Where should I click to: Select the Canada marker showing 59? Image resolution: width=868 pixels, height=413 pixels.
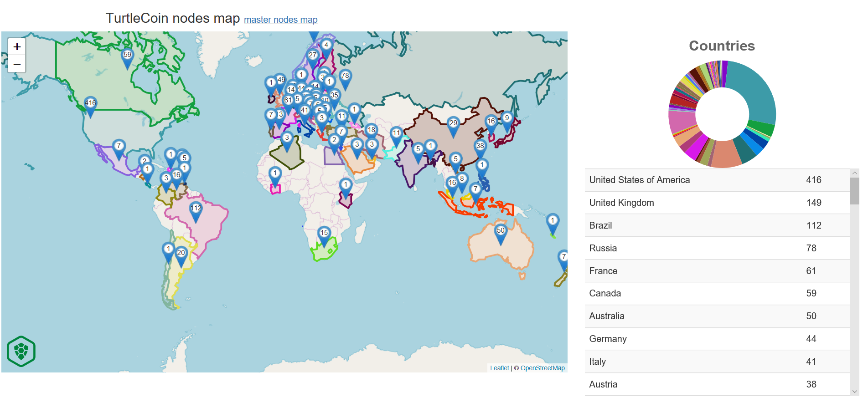(127, 58)
